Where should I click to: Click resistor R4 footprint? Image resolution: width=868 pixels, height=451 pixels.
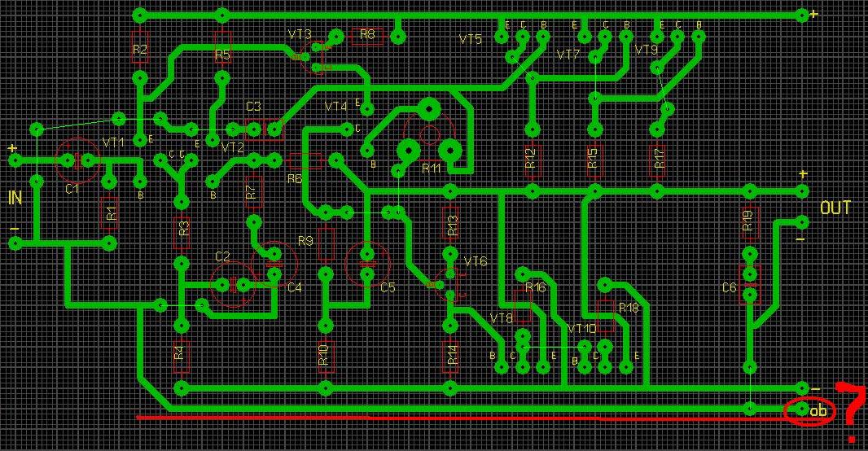point(180,355)
